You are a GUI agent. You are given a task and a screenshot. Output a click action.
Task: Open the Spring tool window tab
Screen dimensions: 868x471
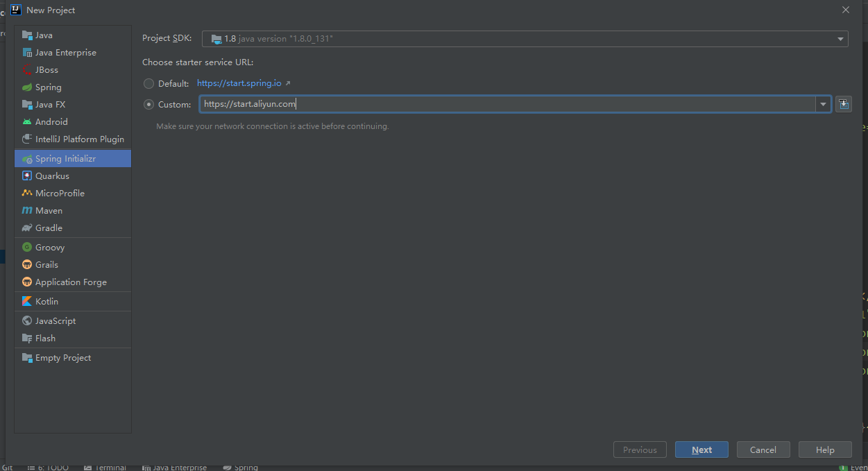(x=240, y=468)
